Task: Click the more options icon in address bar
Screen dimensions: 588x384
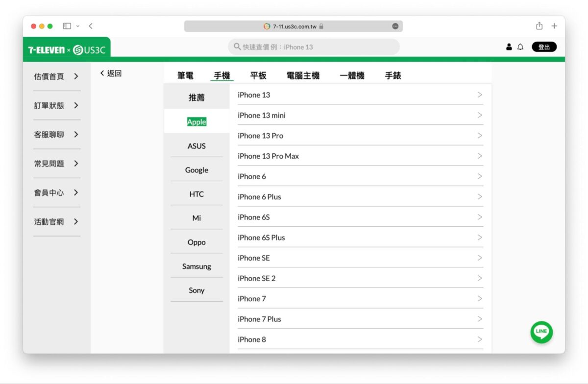Action: [x=395, y=26]
